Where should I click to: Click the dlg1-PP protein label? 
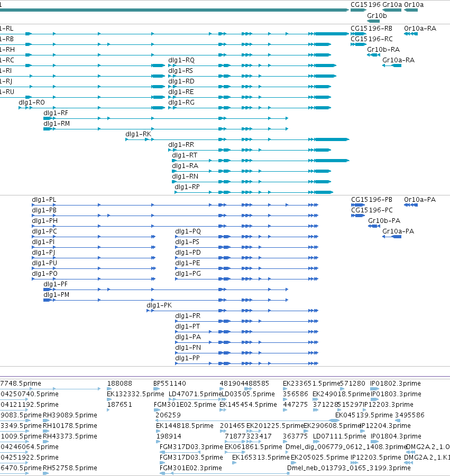point(188,358)
